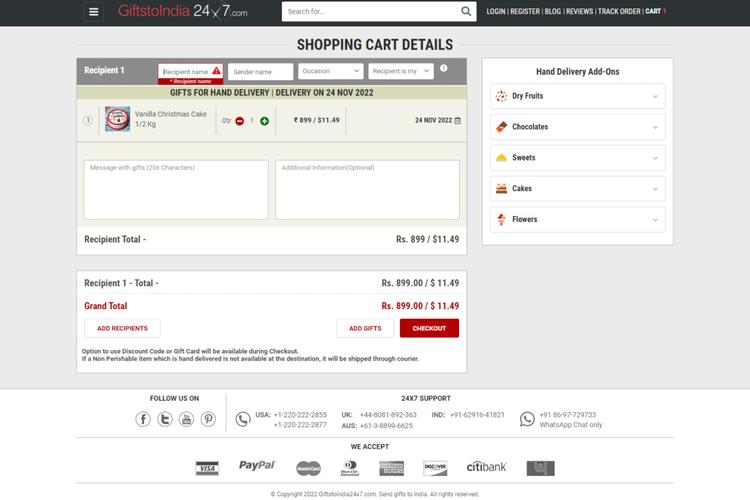
Task: Open TRACK ORDER from top navigation
Action: (619, 11)
